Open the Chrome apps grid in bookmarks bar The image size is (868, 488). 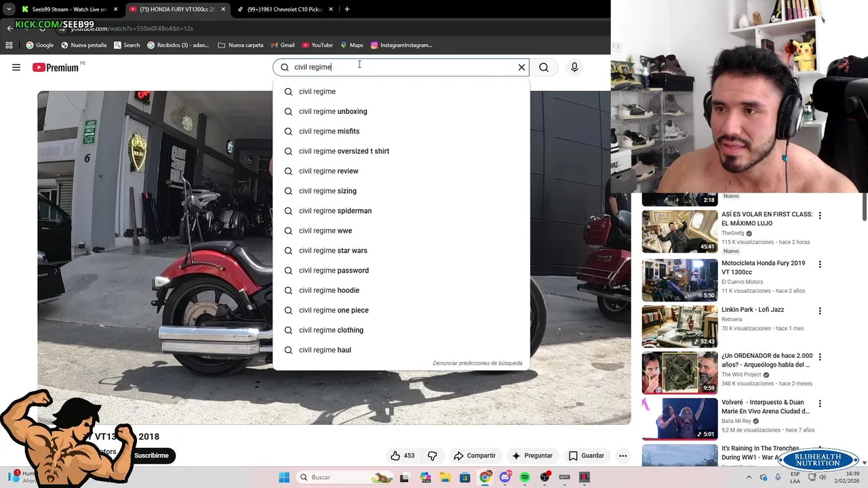pyautogui.click(x=9, y=45)
